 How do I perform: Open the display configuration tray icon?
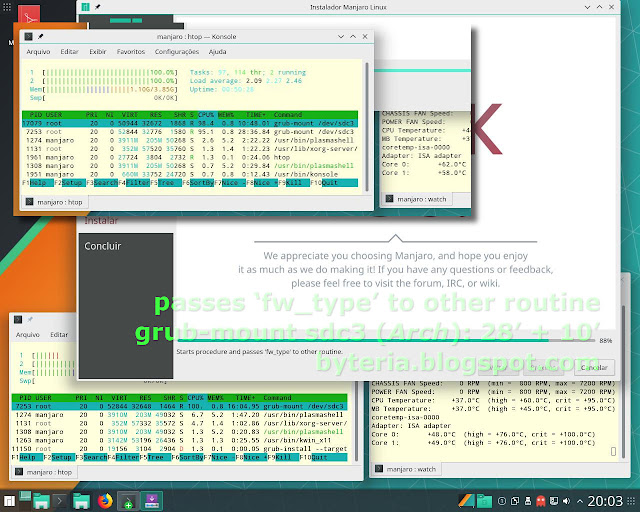click(554, 501)
